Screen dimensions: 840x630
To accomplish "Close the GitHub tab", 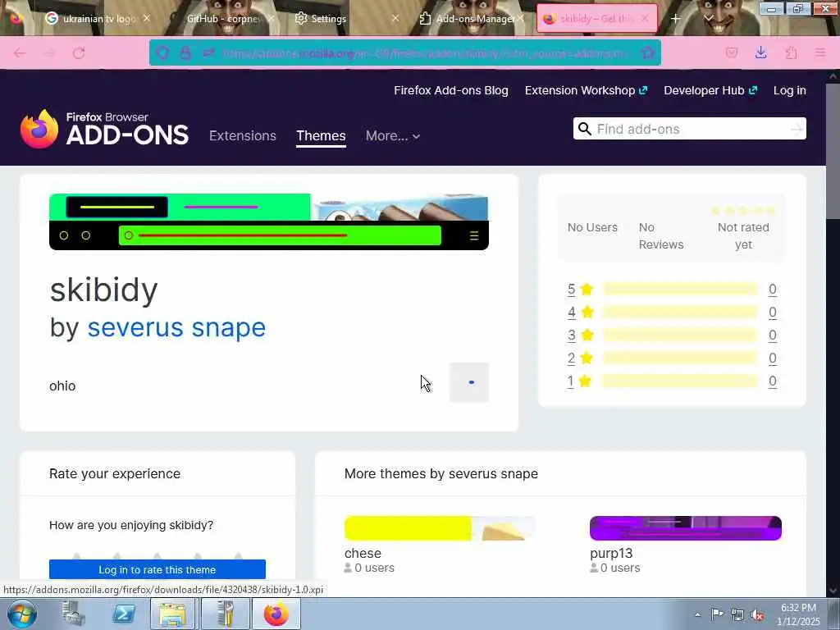I will [271, 18].
